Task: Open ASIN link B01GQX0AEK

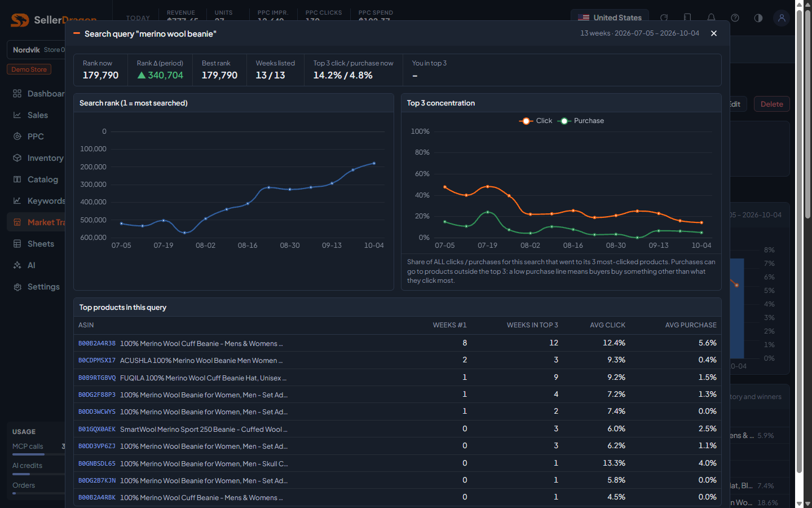Action: 97,429
